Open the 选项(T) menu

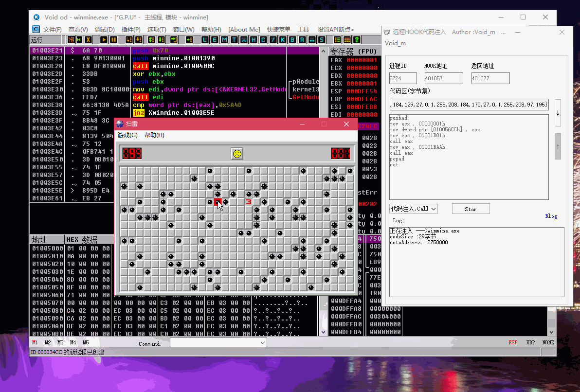[x=157, y=29]
